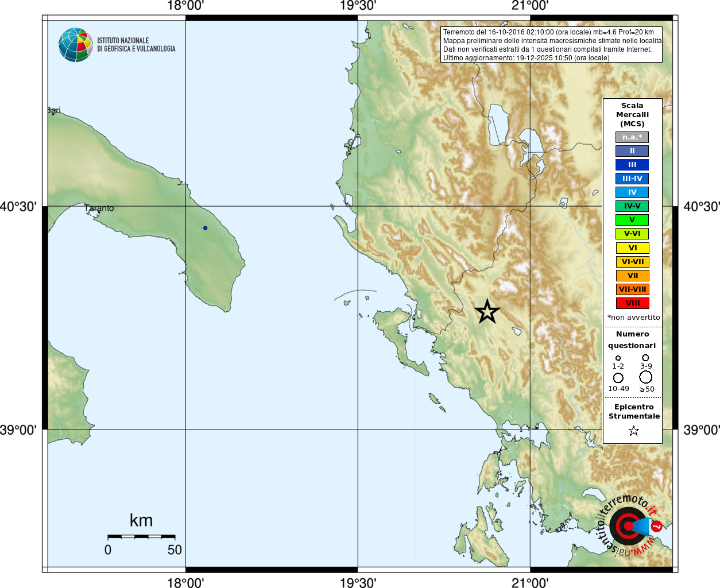Click the V-VI intensity legend swatch
Image resolution: width=720 pixels, height=588 pixels.
[632, 234]
